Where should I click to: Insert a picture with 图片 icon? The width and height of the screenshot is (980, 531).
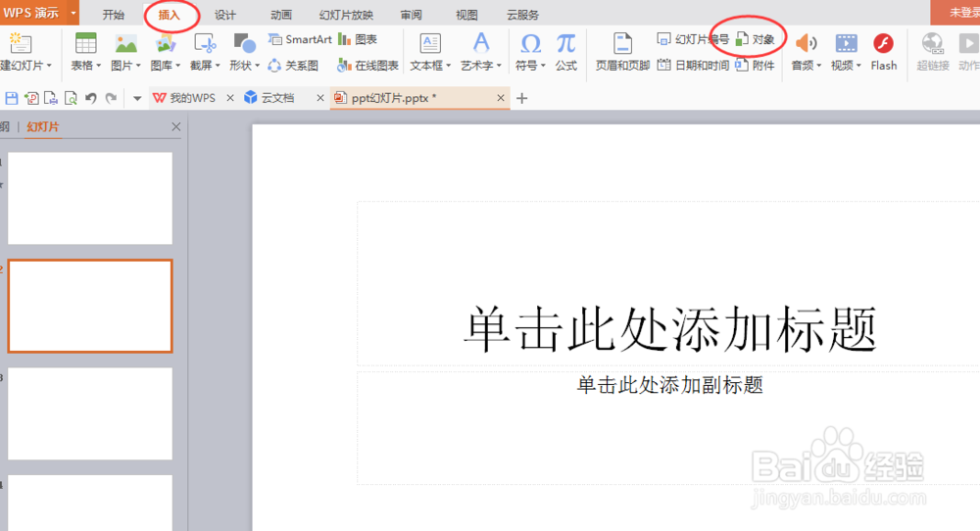point(125,43)
